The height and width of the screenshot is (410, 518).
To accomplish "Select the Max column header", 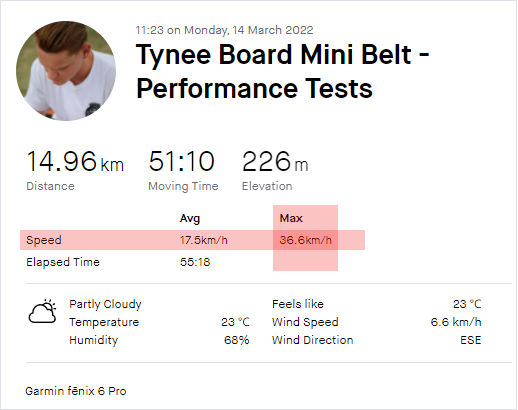I will pyautogui.click(x=291, y=218).
